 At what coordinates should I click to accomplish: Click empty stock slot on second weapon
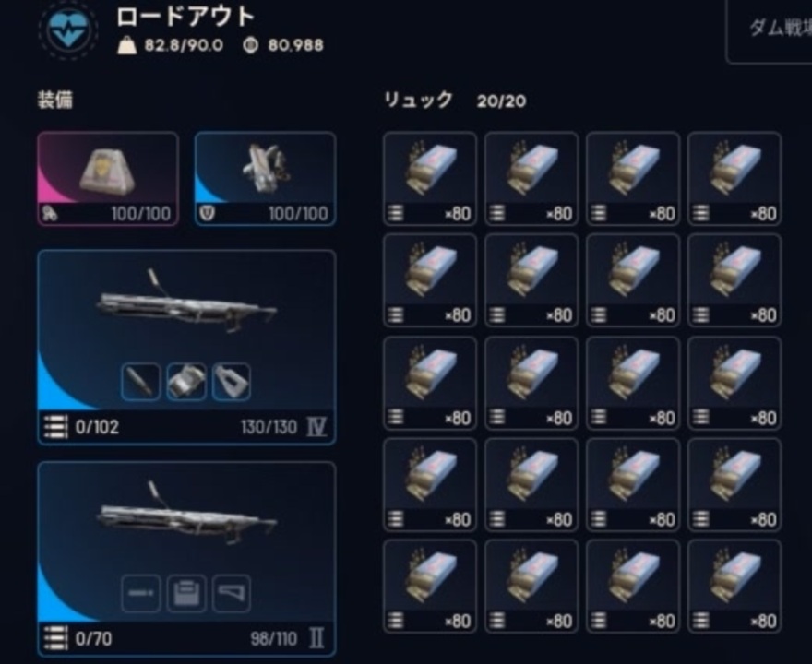click(232, 593)
